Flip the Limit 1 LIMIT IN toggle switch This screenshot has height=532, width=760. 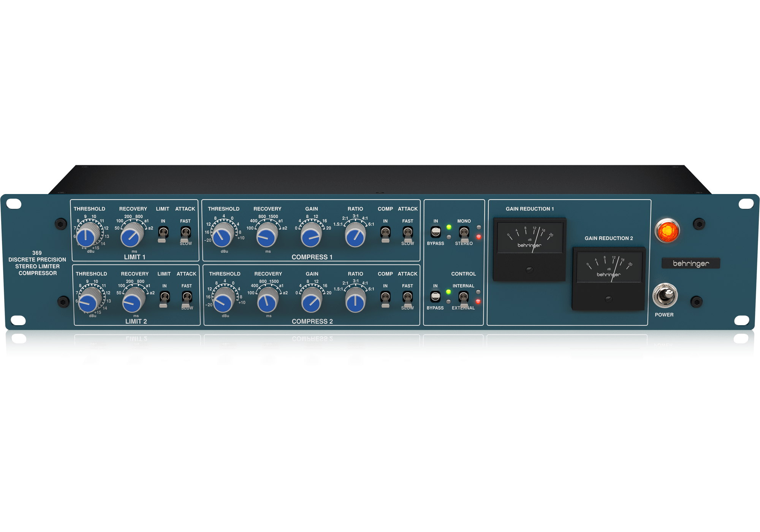click(163, 234)
